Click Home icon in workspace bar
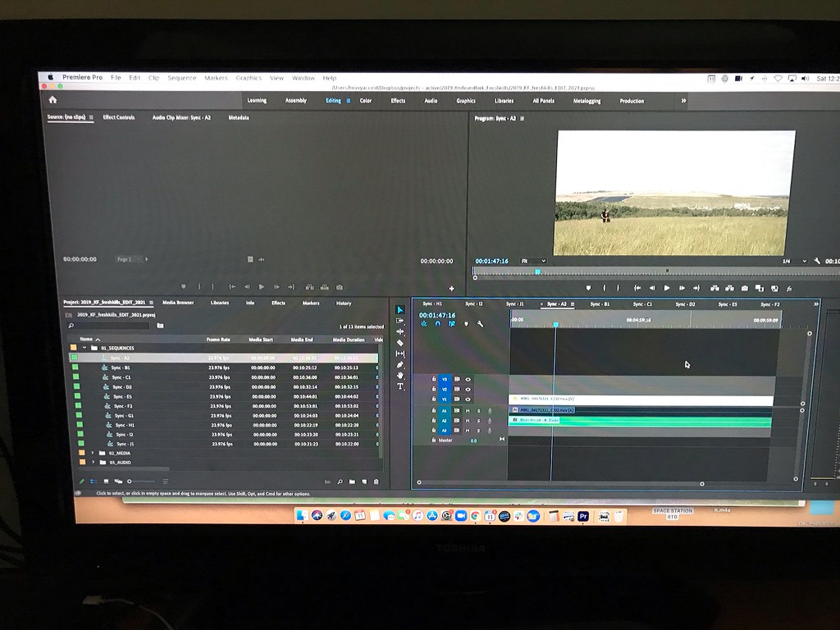Screen dimensions: 840x630 pyautogui.click(x=52, y=99)
